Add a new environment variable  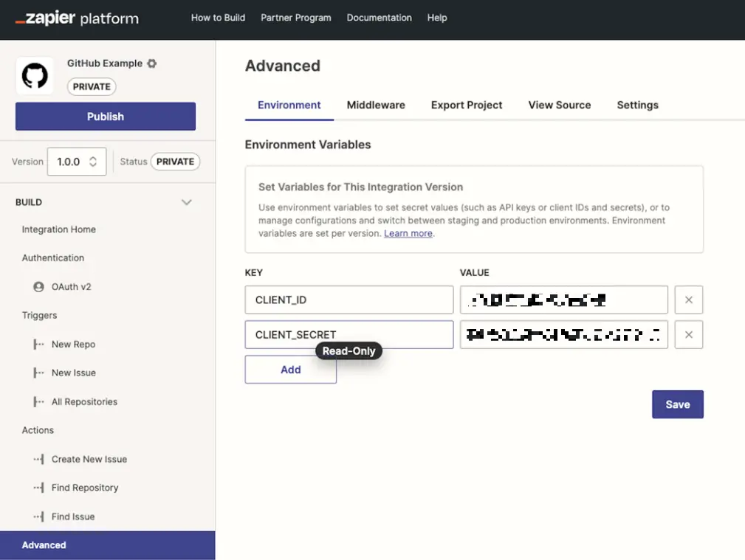[x=291, y=370]
